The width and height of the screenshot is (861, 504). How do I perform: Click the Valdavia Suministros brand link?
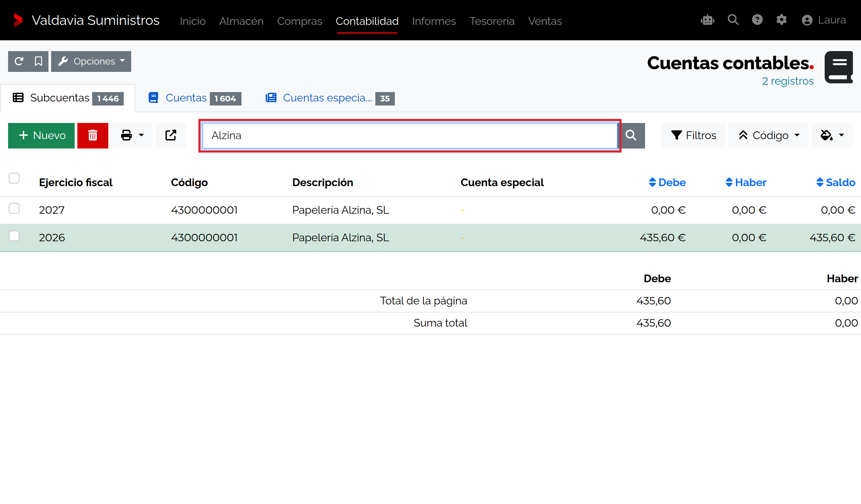point(95,20)
